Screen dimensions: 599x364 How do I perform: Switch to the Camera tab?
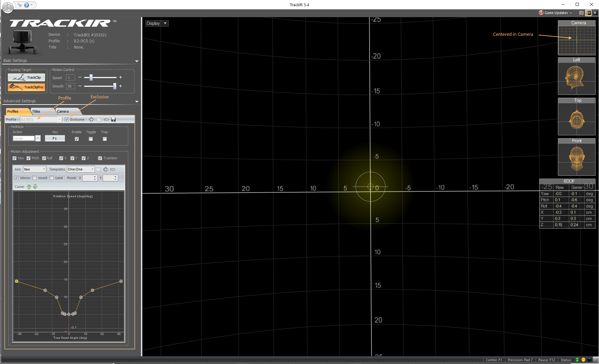tap(63, 111)
